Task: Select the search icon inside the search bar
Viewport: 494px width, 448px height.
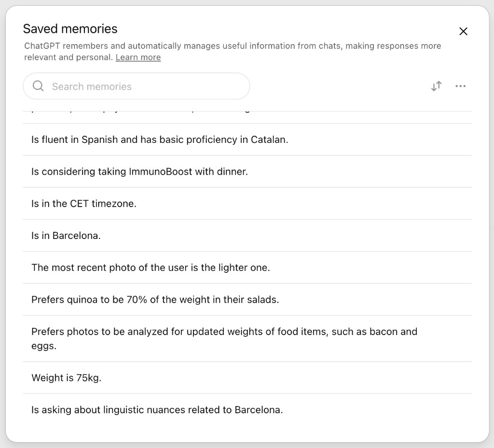Action: click(38, 86)
